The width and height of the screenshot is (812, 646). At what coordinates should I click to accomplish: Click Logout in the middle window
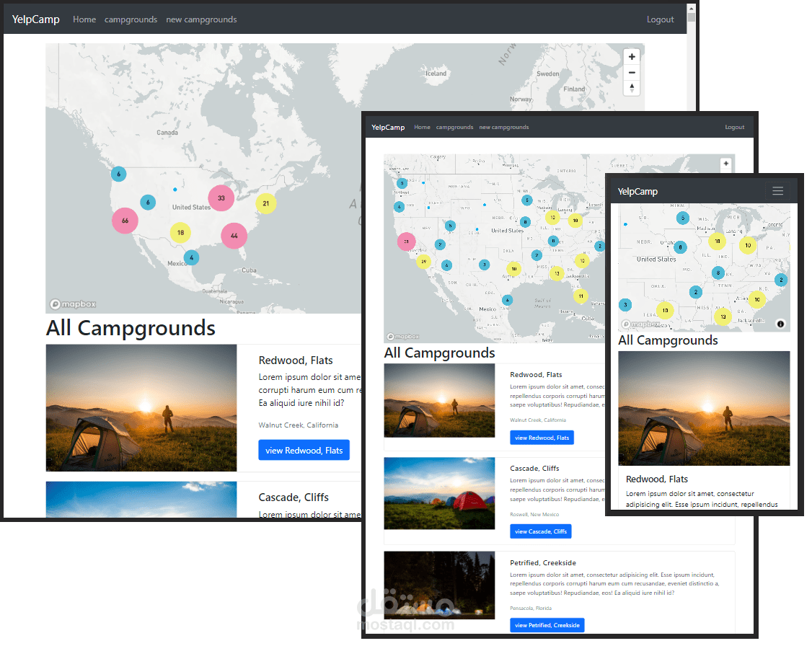coord(734,127)
